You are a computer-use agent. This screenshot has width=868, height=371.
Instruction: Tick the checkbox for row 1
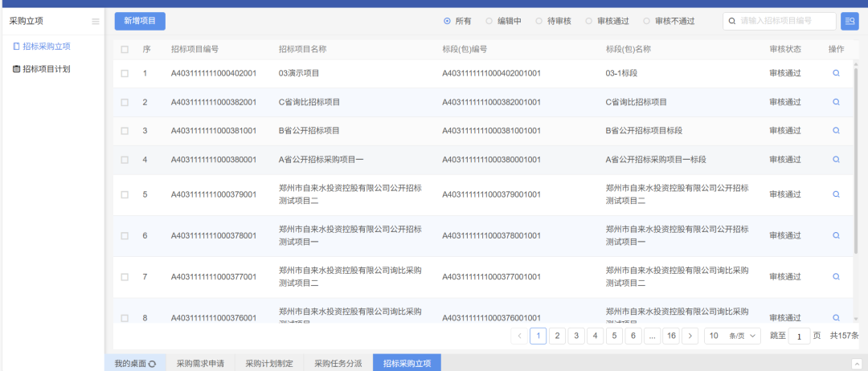[x=125, y=74]
